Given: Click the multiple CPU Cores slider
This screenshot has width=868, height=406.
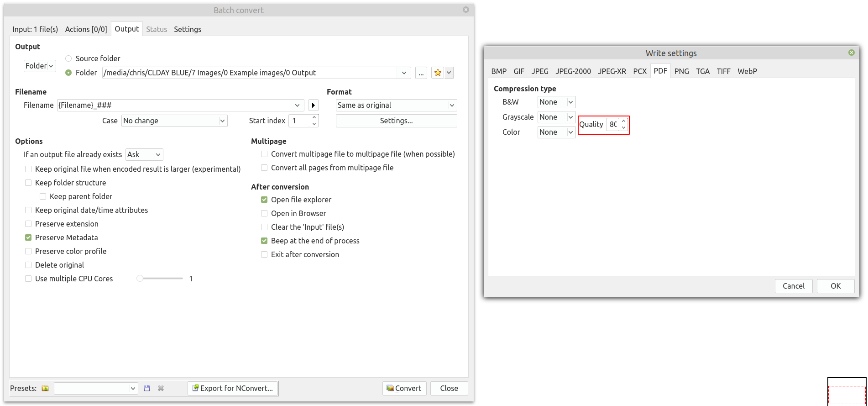Looking at the screenshot, I should pos(160,279).
